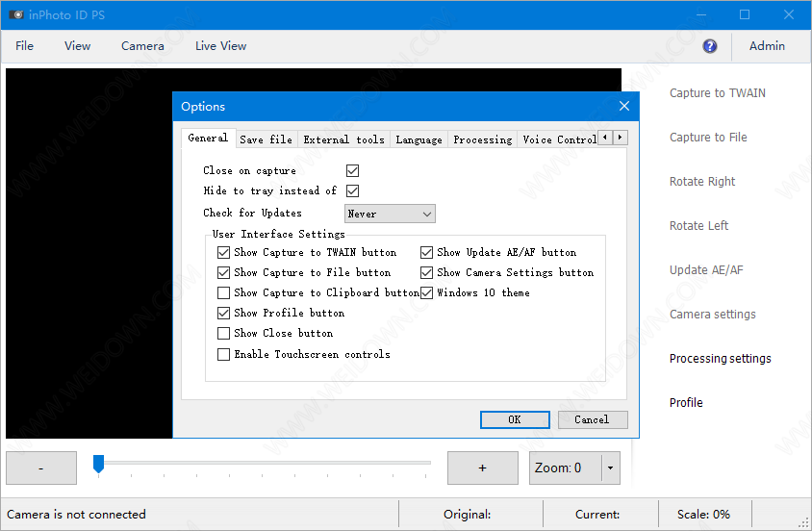Click Rotate Left in sidebar
Image resolution: width=812 pixels, height=531 pixels.
point(698,226)
